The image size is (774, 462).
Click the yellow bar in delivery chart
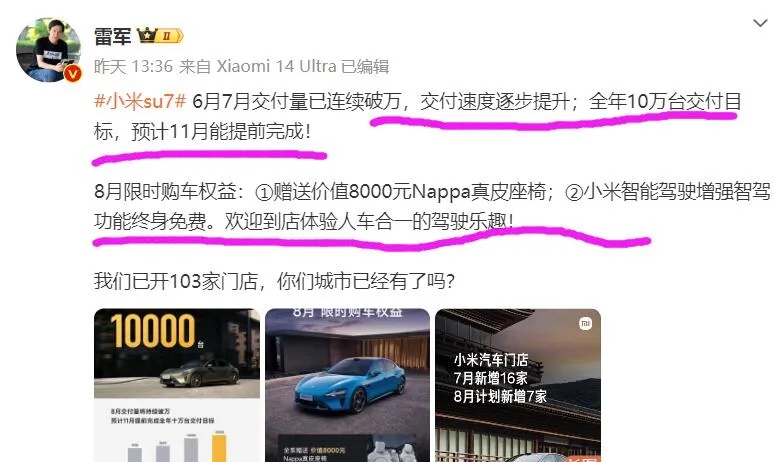click(x=219, y=447)
